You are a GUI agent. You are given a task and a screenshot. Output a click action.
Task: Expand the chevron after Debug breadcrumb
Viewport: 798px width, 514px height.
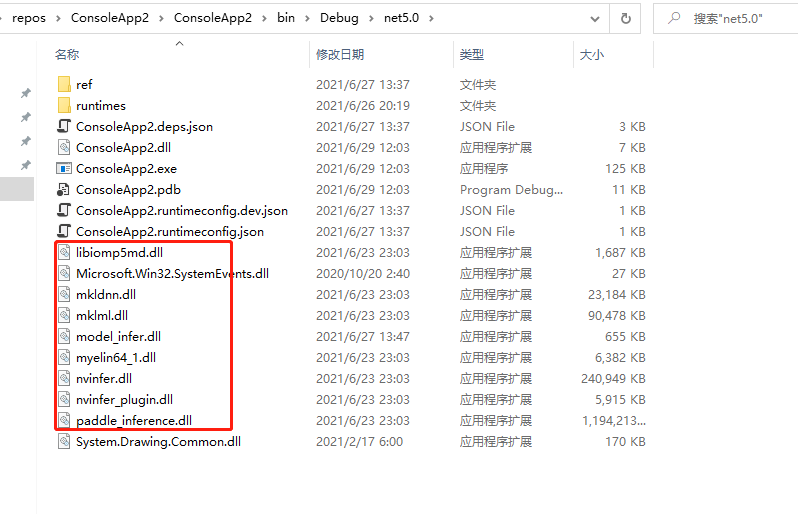tap(370, 18)
